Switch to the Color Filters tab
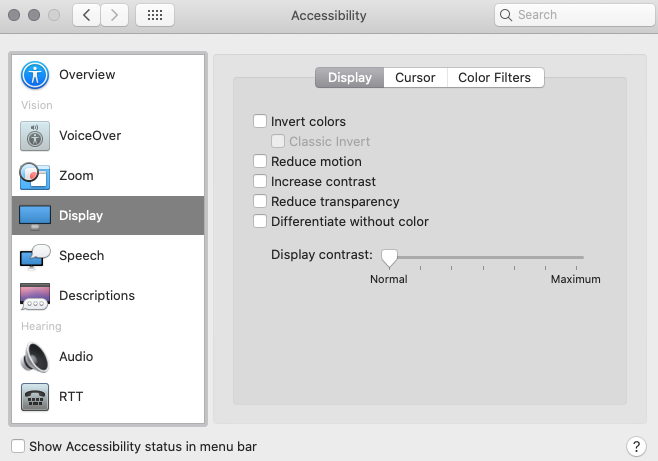658x461 pixels. click(495, 78)
